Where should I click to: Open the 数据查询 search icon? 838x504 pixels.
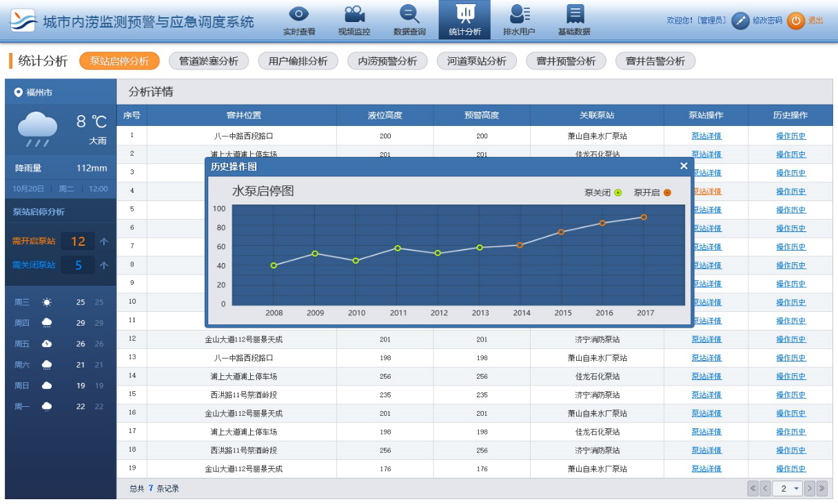[409, 14]
